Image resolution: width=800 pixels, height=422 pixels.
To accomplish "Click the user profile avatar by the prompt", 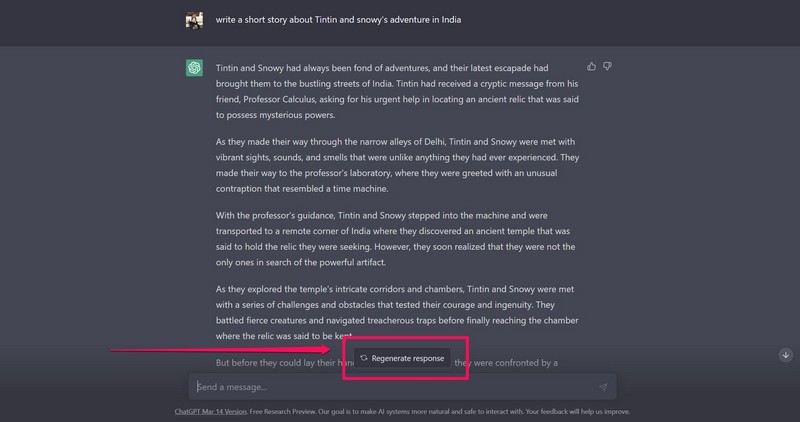I will pos(194,20).
